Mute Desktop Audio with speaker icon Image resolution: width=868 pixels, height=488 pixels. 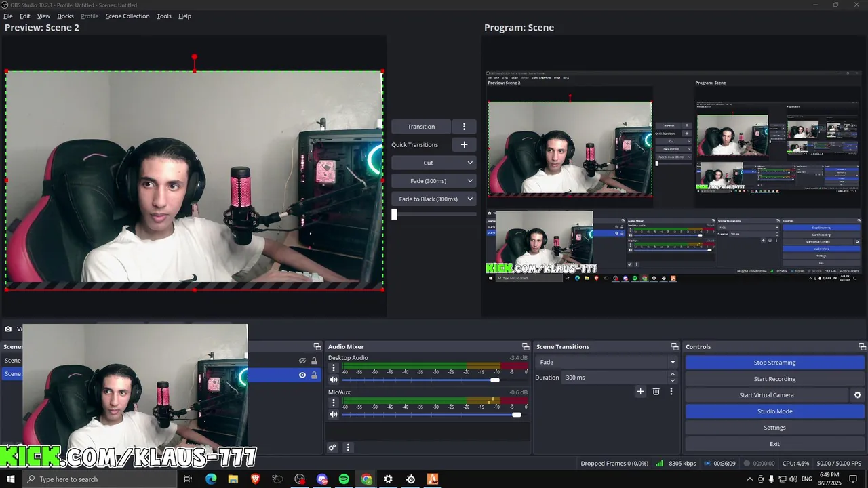point(333,380)
